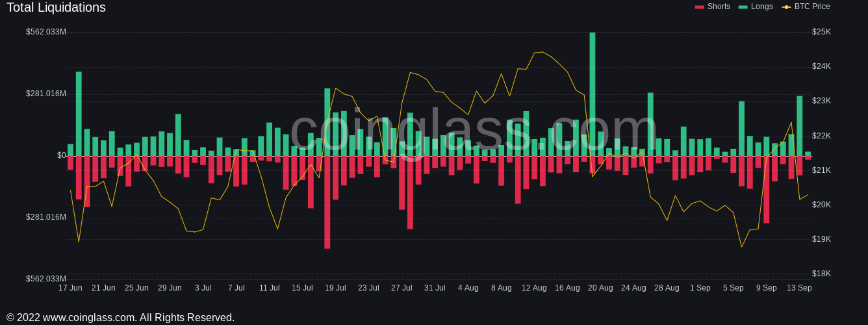868x325 pixels.
Task: Click the 13 Sep date axis label
Action: click(x=799, y=288)
